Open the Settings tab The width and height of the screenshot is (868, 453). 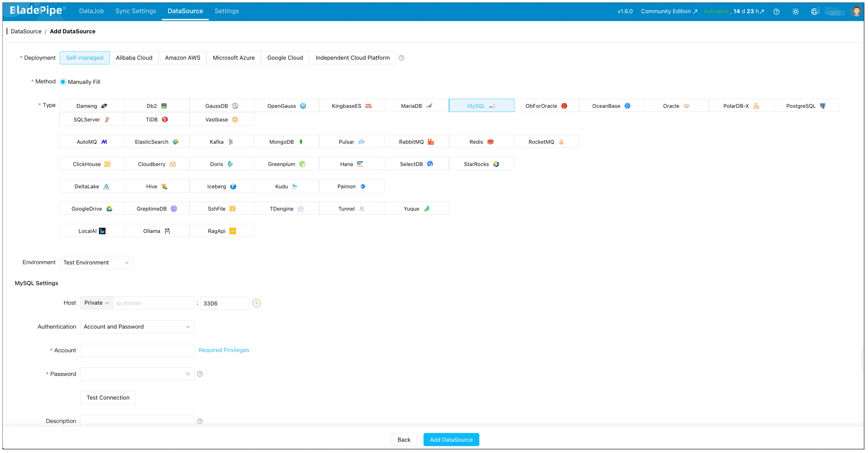pyautogui.click(x=226, y=11)
